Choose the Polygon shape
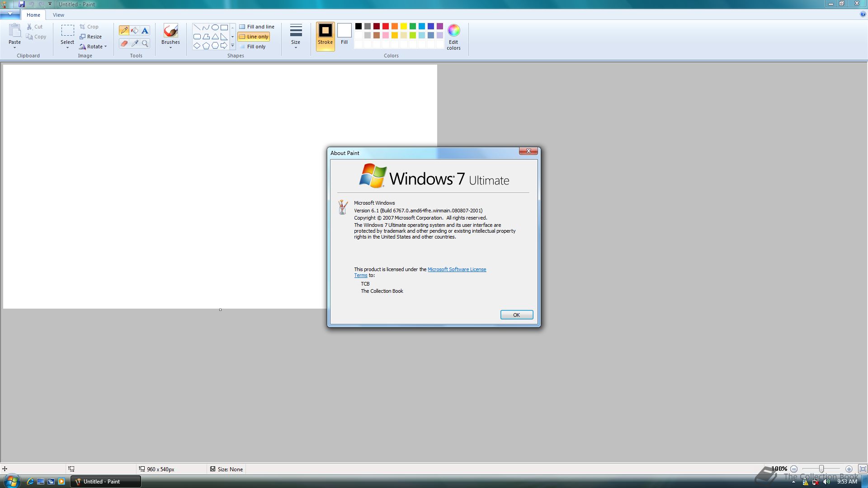868x488 pixels. [206, 37]
